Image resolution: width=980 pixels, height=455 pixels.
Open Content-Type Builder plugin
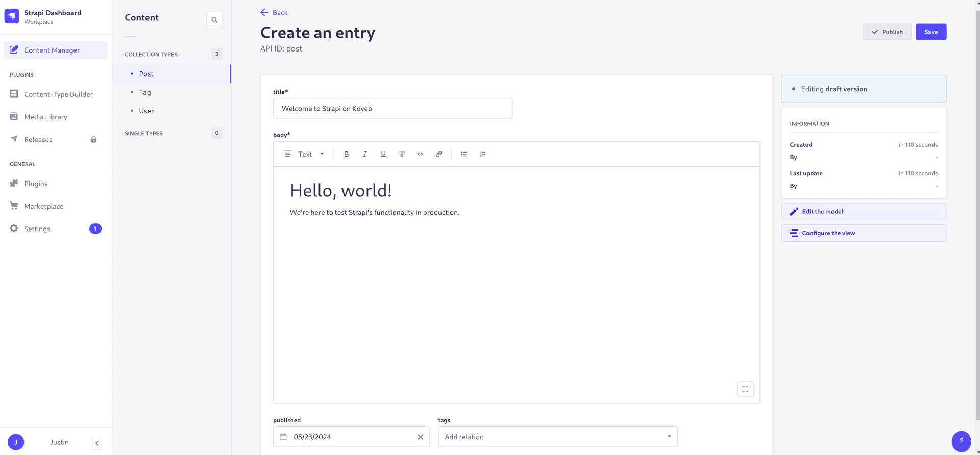58,94
